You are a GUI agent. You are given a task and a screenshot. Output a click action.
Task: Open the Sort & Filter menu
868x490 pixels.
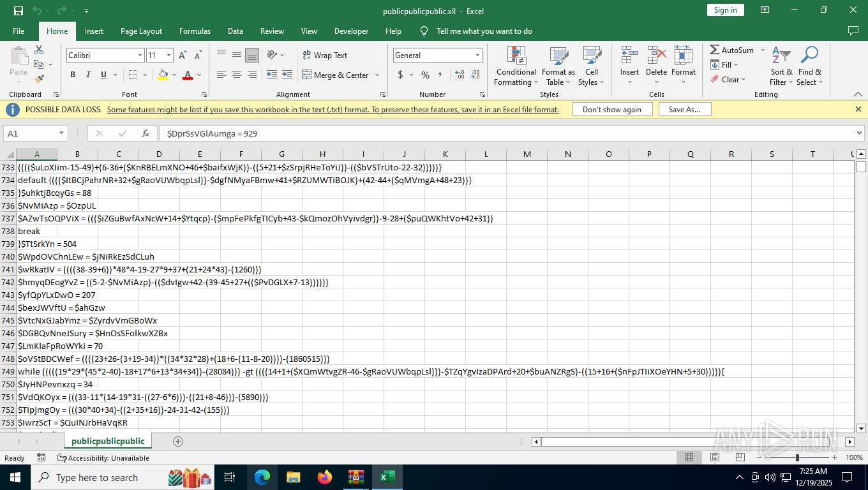781,66
